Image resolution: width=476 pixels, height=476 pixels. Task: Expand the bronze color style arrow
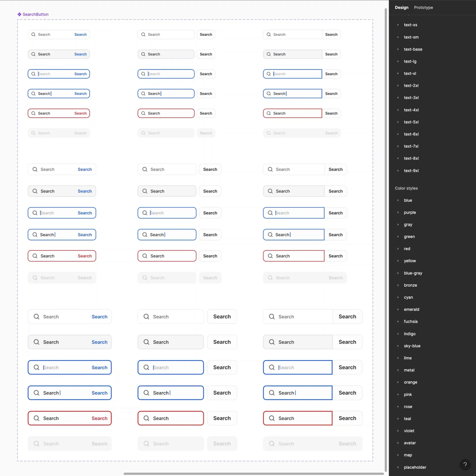398,285
